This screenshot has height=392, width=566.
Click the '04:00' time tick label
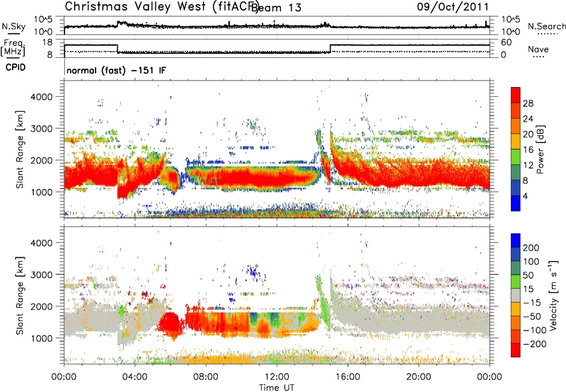[134, 377]
